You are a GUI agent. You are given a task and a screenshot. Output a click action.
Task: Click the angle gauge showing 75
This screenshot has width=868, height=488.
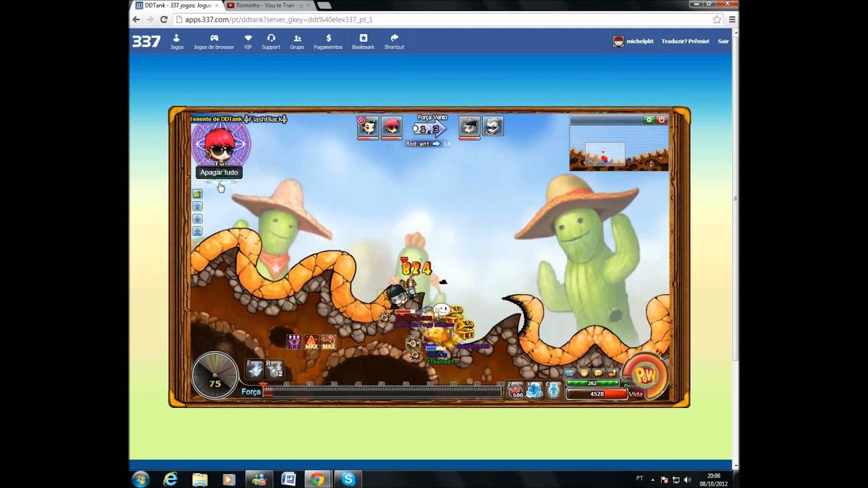pos(215,375)
